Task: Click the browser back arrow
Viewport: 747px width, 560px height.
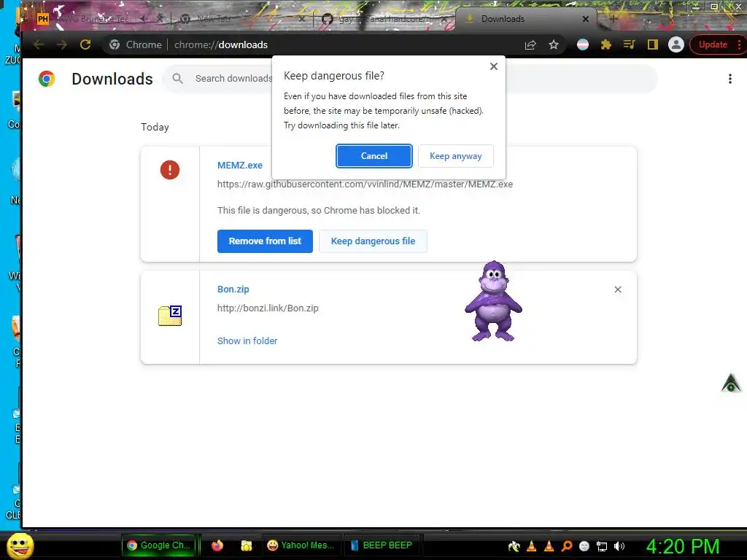Action: (x=39, y=44)
